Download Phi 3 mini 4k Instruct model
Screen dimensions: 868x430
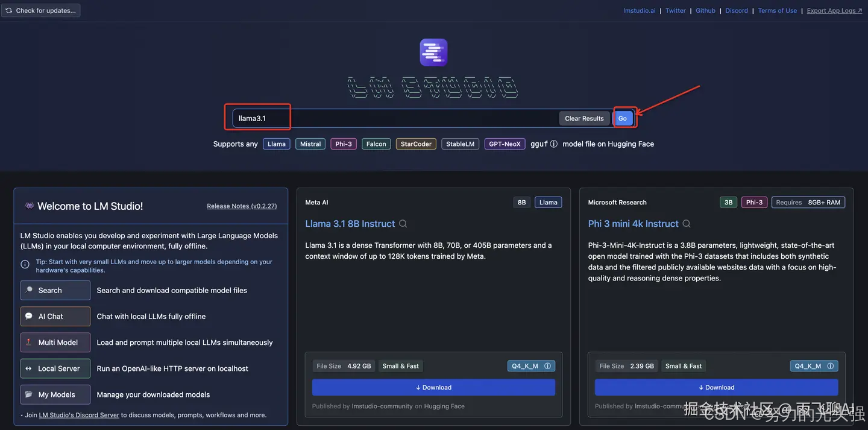[x=716, y=387]
